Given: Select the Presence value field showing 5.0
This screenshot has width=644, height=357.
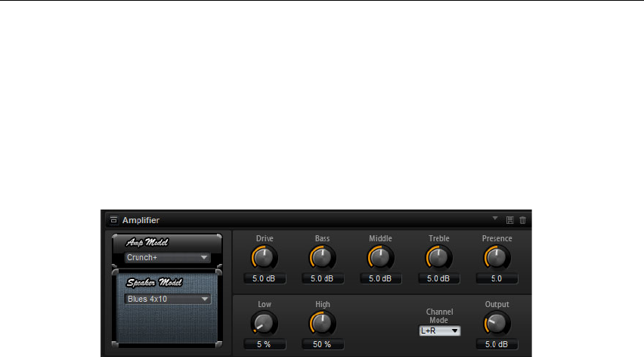Looking at the screenshot, I should click(497, 278).
